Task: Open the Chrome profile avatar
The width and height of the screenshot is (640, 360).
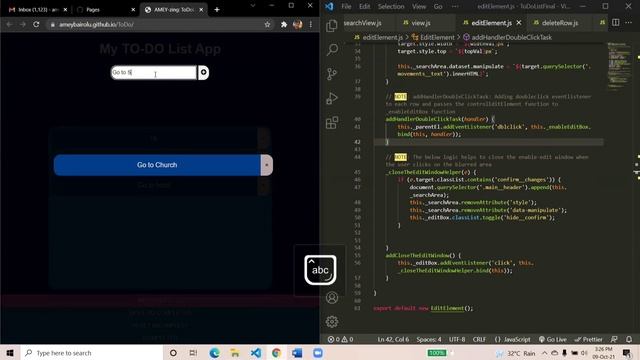Action: click(x=298, y=24)
